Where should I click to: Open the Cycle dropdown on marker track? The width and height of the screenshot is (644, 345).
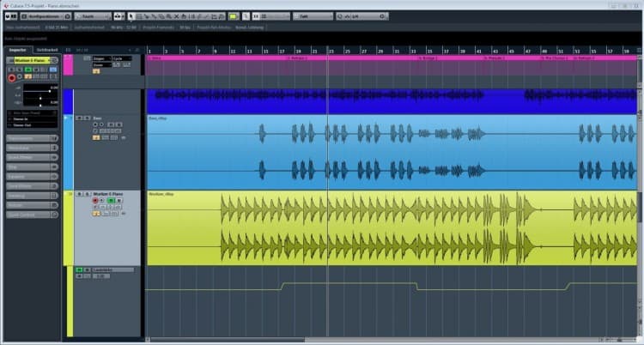122,58
